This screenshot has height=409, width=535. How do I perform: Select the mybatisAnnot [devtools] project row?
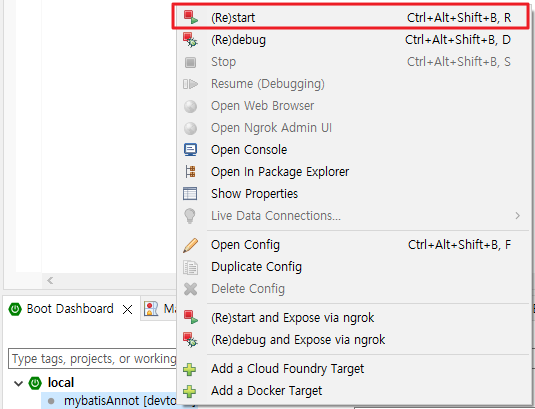click(109, 400)
